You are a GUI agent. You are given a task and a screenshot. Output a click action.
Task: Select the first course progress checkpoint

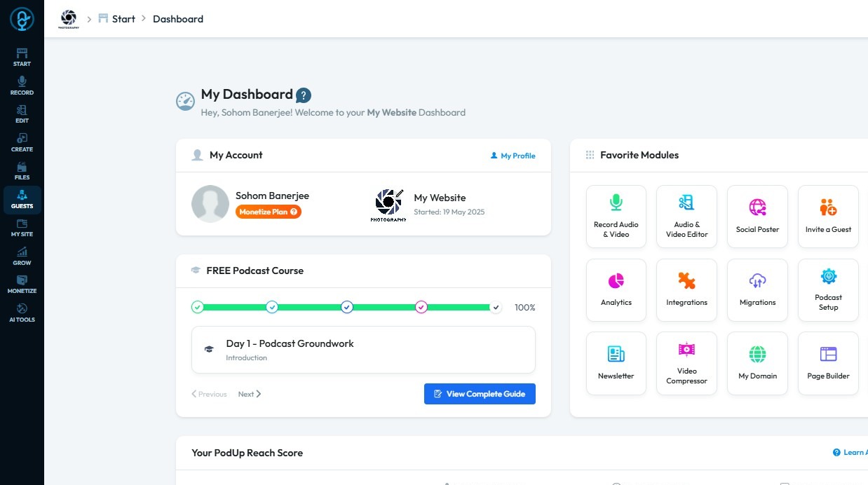click(x=198, y=307)
